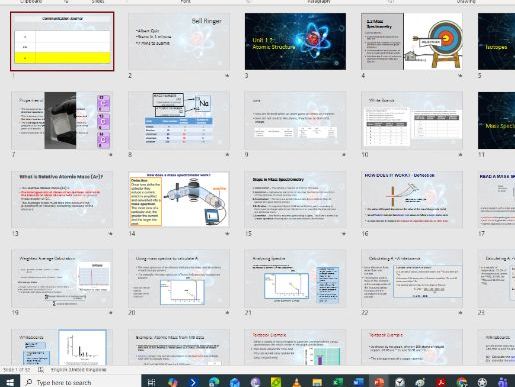Select the relative atomic mass from MS data slide
Viewport: 515px width, 387px height.
point(179,347)
